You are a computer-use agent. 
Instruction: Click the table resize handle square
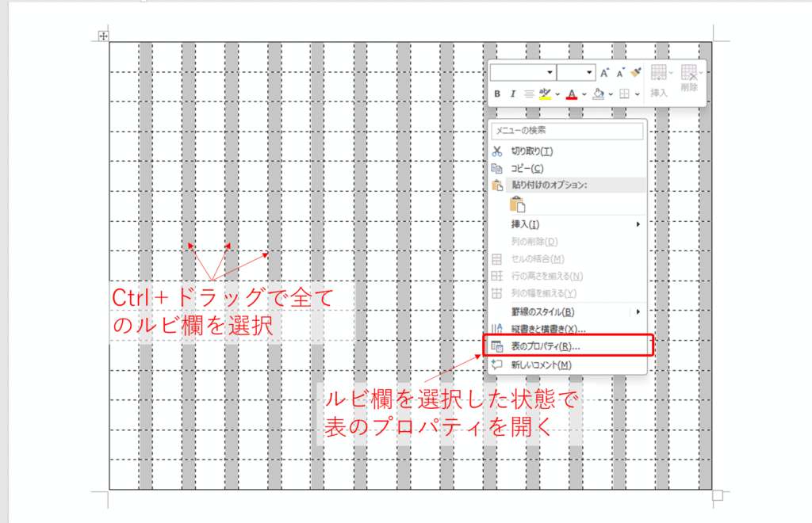pyautogui.click(x=717, y=495)
